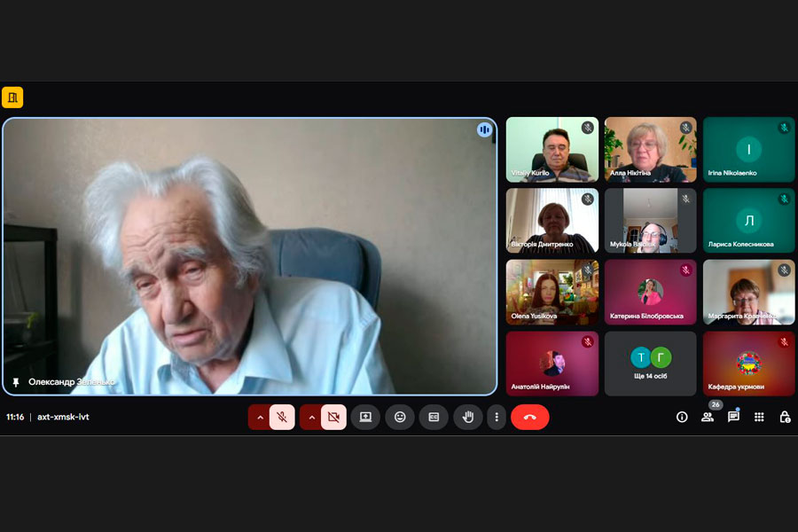The image size is (798, 532).
Task: Click the yellow companion mode icon
Action: (12, 98)
